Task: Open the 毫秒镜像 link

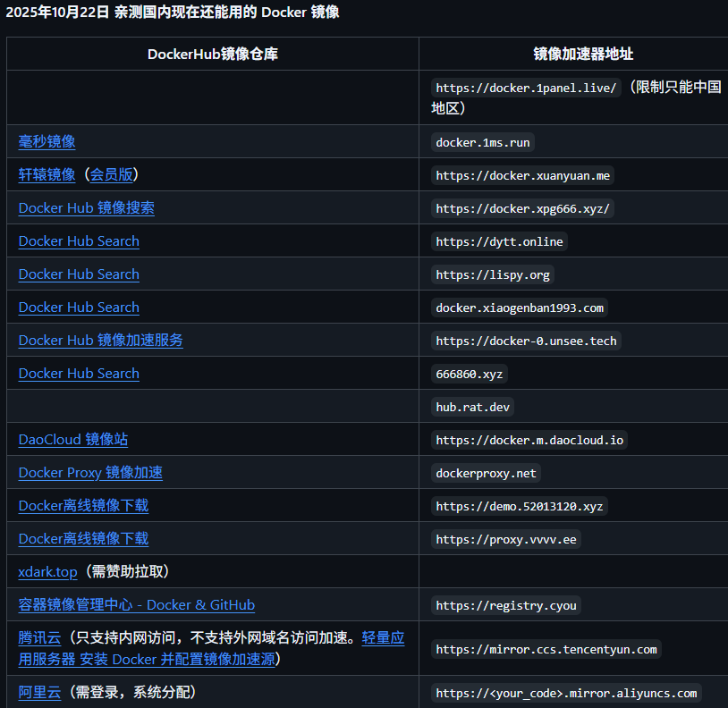Action: coord(47,141)
